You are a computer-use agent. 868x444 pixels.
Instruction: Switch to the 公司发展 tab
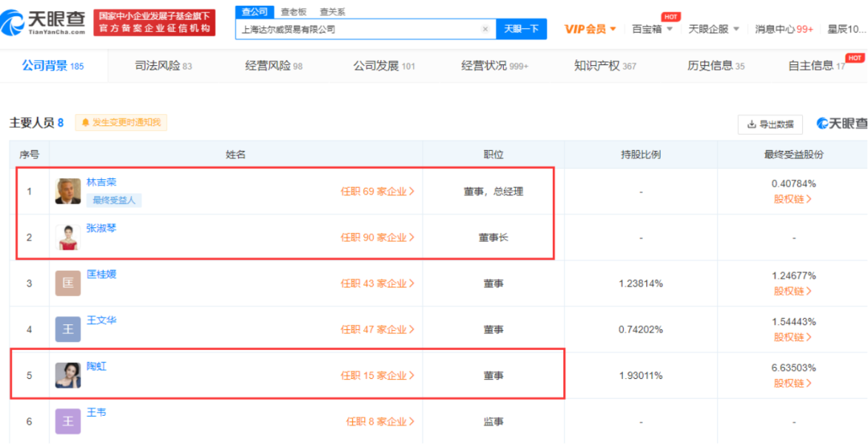coord(384,66)
